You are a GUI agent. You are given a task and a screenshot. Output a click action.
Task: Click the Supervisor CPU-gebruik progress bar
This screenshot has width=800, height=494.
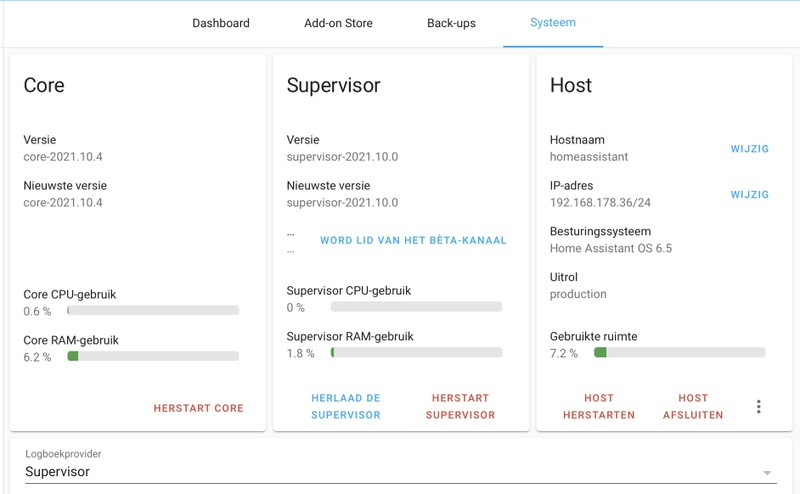416,306
